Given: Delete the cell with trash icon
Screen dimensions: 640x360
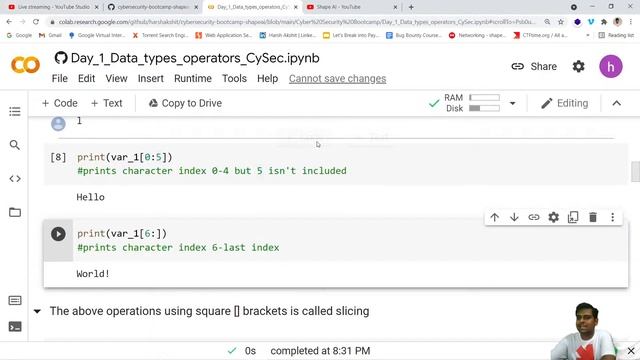Looking at the screenshot, I should click(593, 217).
